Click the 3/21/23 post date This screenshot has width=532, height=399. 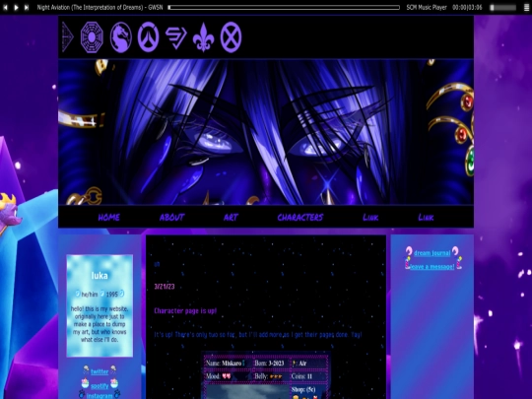pyautogui.click(x=165, y=287)
